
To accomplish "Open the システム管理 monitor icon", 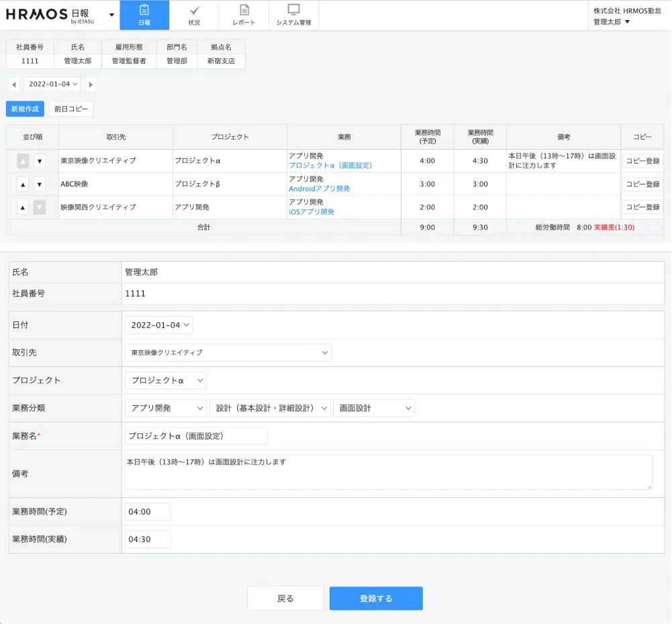I will point(293,15).
